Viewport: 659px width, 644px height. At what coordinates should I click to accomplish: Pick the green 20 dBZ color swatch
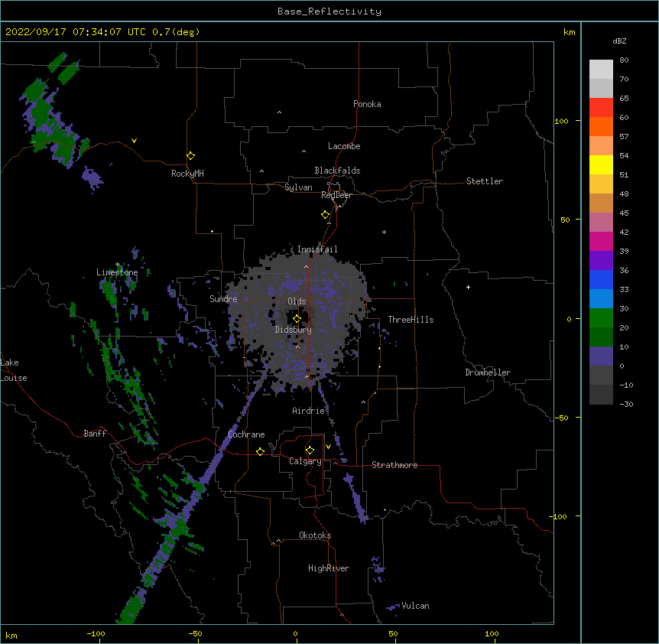(x=601, y=318)
